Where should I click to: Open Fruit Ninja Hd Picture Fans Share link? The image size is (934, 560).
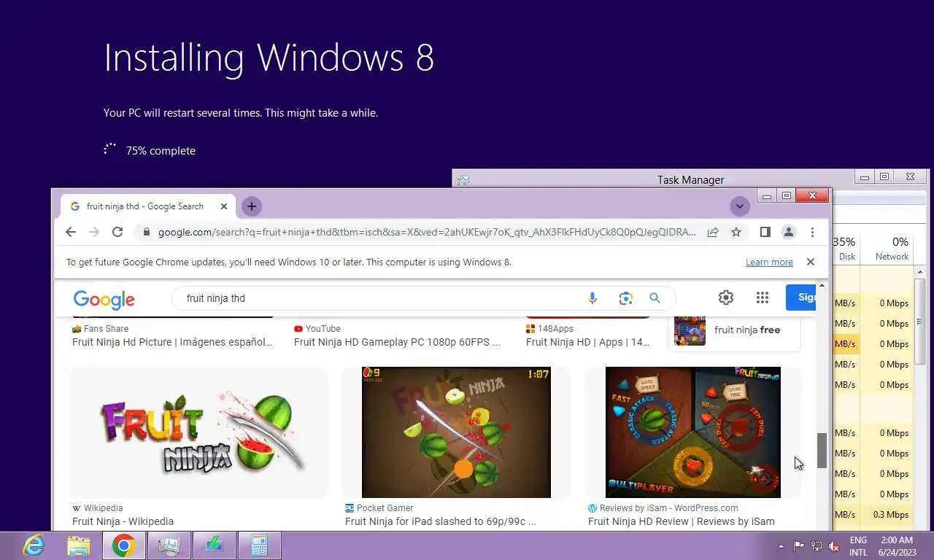172,342
